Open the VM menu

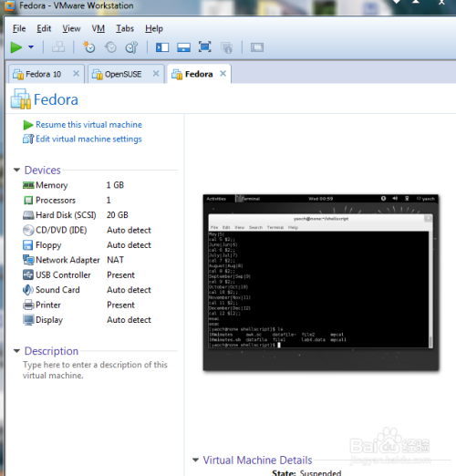pyautogui.click(x=98, y=28)
